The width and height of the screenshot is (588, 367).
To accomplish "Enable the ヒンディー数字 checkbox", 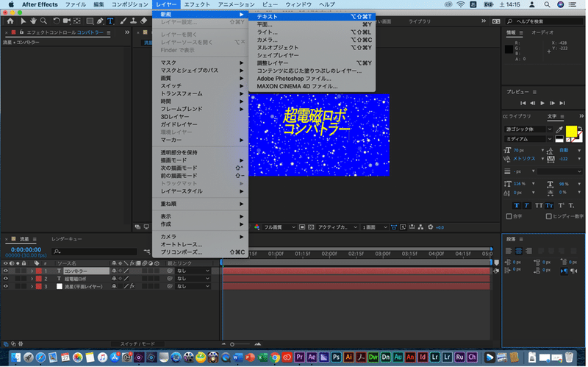I will pyautogui.click(x=548, y=216).
